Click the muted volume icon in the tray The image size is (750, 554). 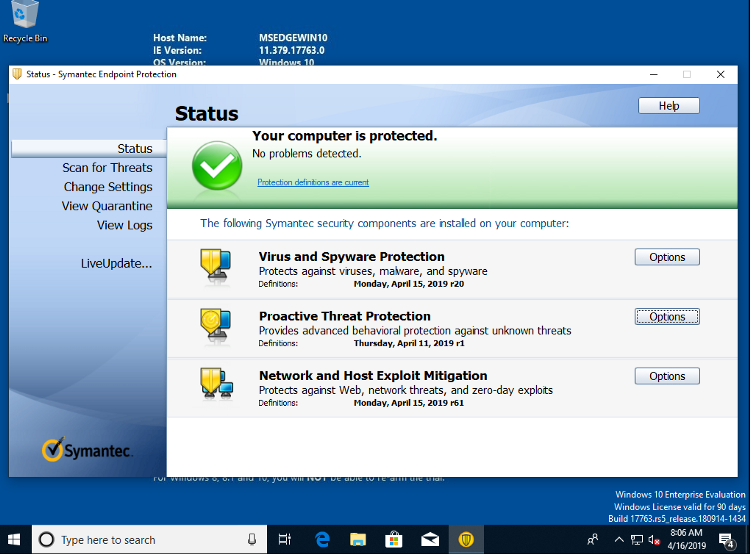click(x=654, y=540)
